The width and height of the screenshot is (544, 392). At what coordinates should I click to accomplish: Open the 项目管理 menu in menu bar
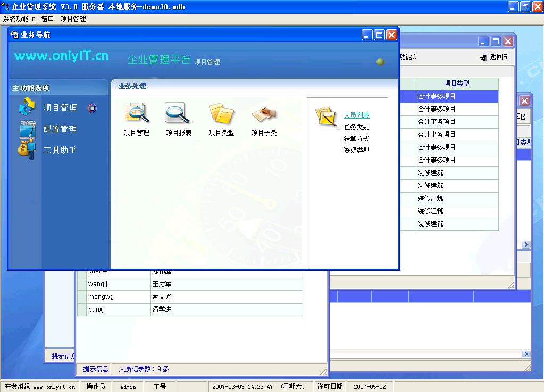[73, 19]
